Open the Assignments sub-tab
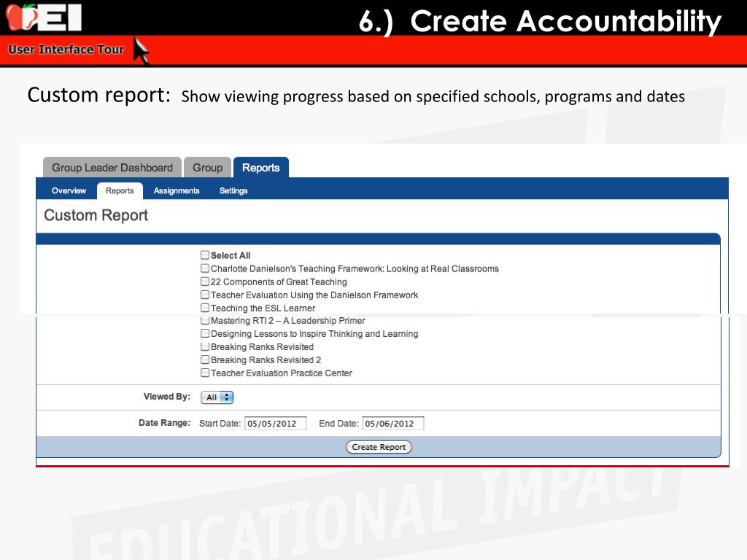This screenshot has height=560, width=747. [x=177, y=190]
